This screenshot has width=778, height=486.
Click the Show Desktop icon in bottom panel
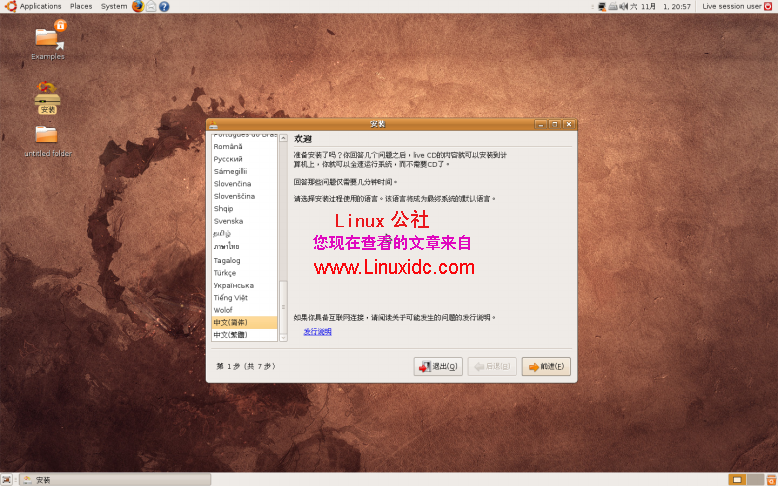pos(6,480)
